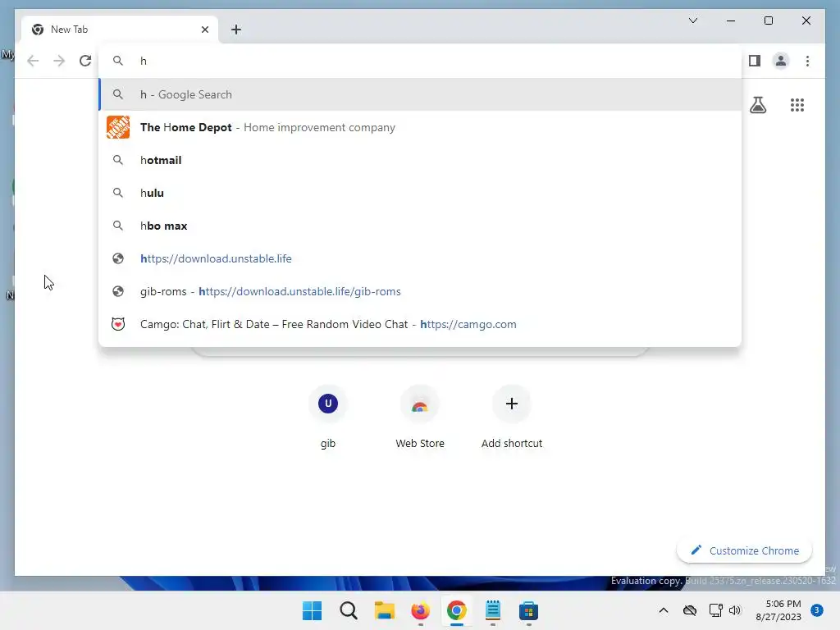This screenshot has height=630, width=840.
Task: Open the tab search chevron
Action: tap(692, 21)
